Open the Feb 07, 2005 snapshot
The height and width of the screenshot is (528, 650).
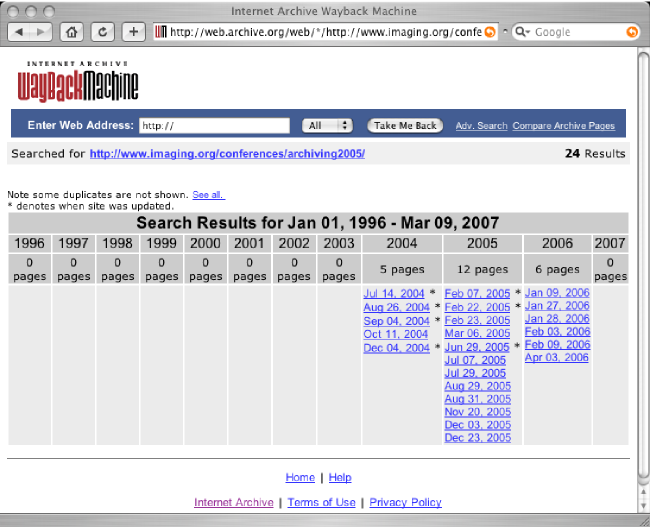tap(477, 294)
